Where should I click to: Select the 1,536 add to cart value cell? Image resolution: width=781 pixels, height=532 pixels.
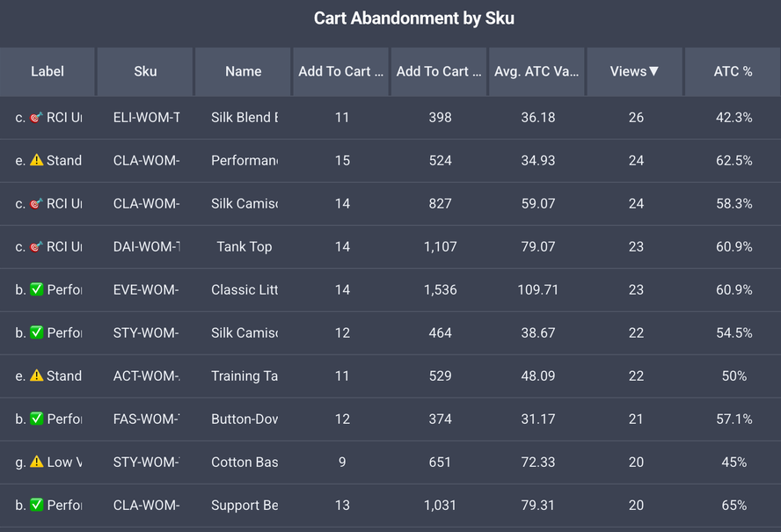coord(440,290)
